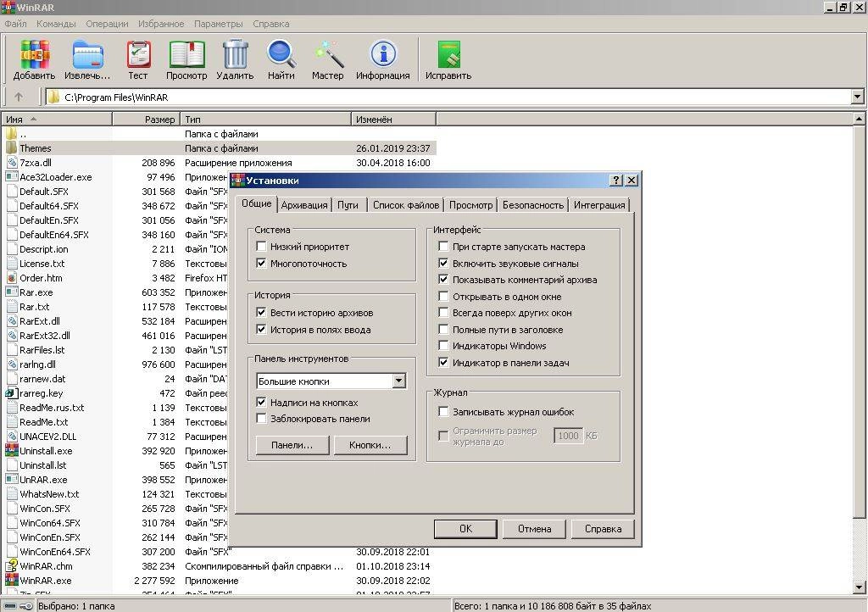Click the Найти magnifier icon
The height and width of the screenshot is (612, 868).
click(x=281, y=54)
